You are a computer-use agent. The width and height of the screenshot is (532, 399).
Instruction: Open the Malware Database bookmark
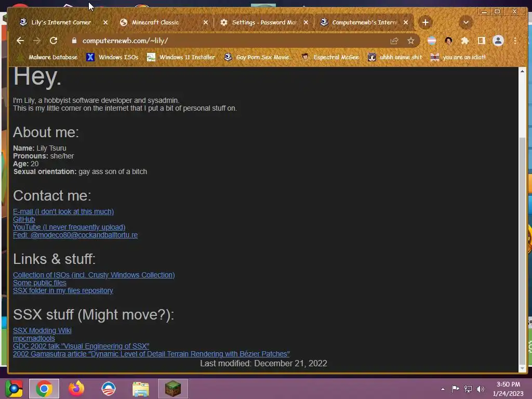[47, 57]
